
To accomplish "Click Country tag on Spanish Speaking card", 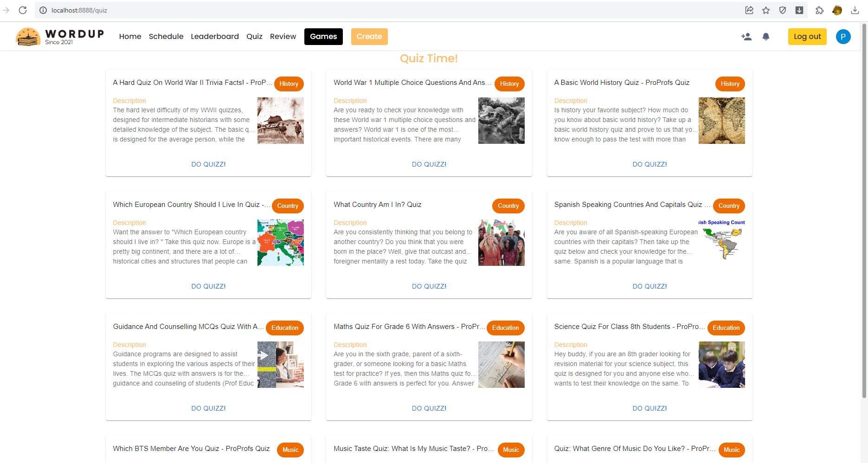I will coord(729,206).
